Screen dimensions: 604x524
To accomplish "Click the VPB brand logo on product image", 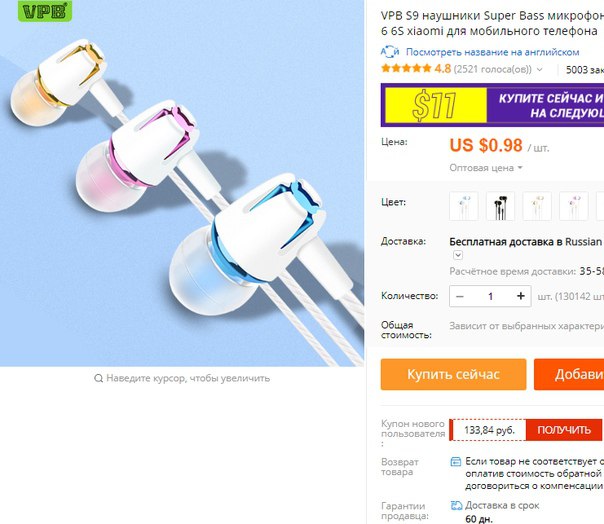I will [45, 11].
